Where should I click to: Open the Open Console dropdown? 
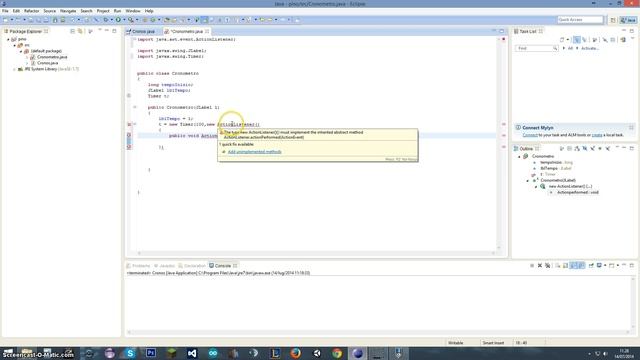pyautogui.click(x=618, y=266)
